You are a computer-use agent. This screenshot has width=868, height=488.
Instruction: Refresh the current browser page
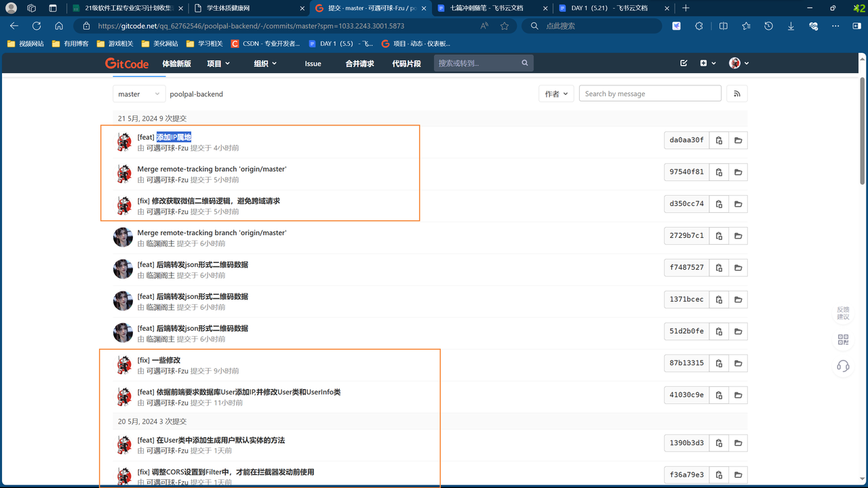tap(37, 26)
